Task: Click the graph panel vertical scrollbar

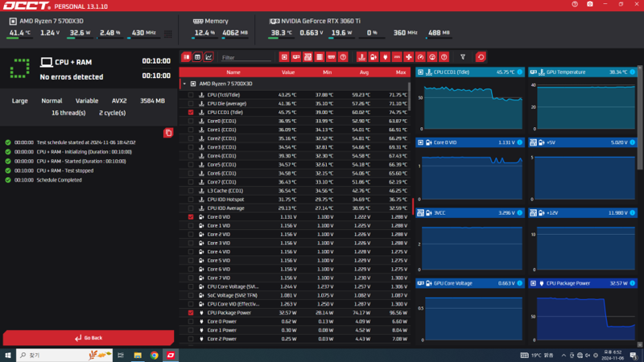Action: pyautogui.click(x=640, y=117)
